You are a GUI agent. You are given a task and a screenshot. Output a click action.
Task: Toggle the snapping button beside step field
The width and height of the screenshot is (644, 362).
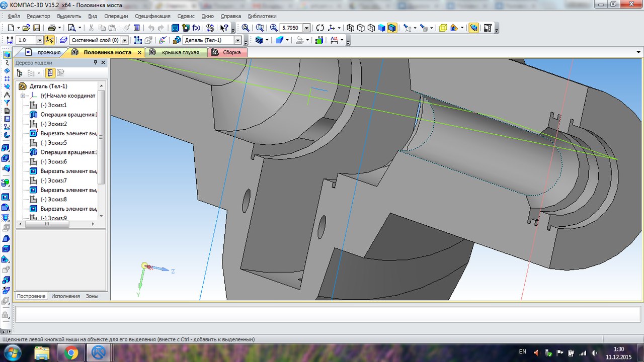(x=49, y=40)
